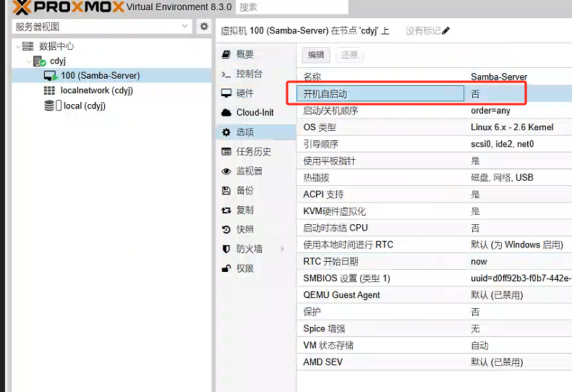Click the 编辑 edit button
The width and height of the screenshot is (572, 392).
pyautogui.click(x=316, y=55)
